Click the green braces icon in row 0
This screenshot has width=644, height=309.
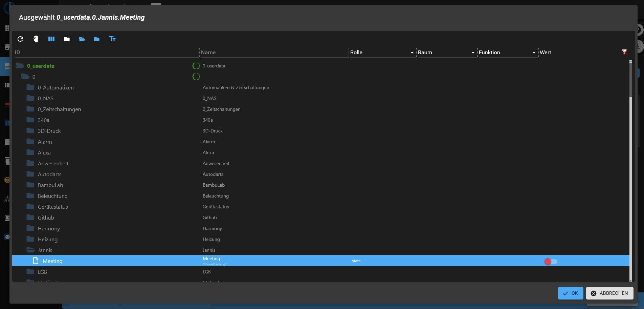point(196,77)
